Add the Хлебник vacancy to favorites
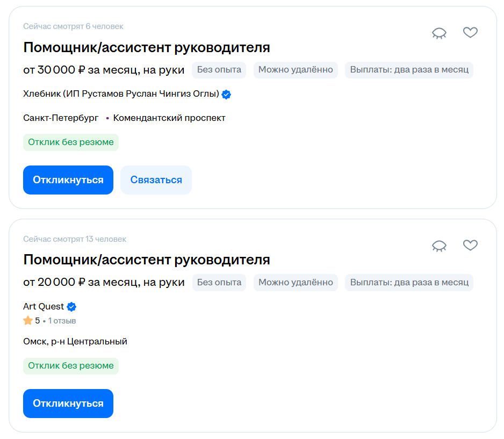 470,33
